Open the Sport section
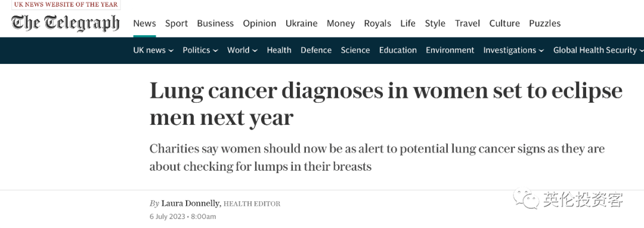 click(x=177, y=23)
